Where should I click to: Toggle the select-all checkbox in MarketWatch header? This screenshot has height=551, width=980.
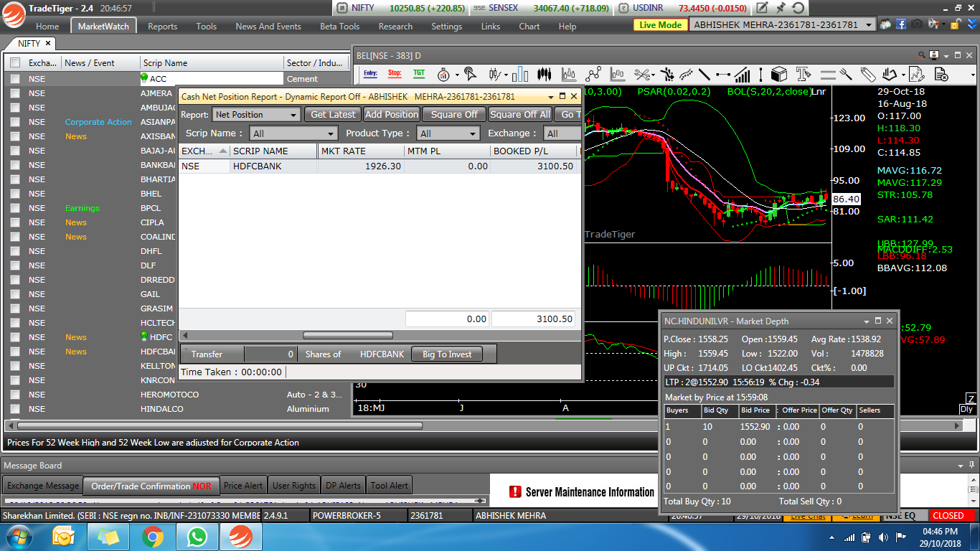pyautogui.click(x=15, y=63)
